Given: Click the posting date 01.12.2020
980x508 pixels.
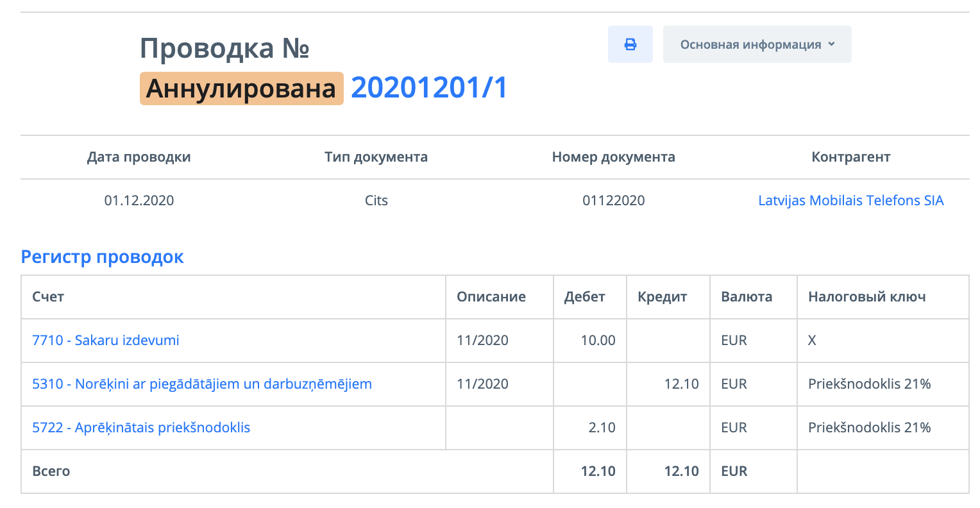Looking at the screenshot, I should [139, 200].
